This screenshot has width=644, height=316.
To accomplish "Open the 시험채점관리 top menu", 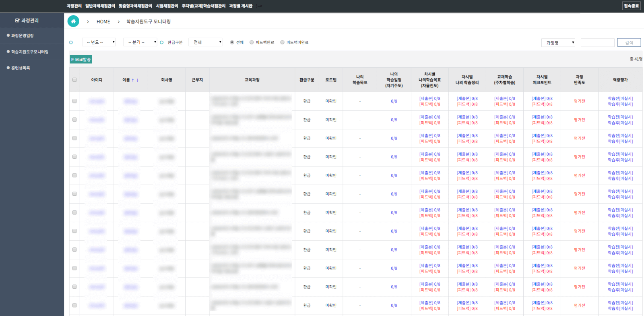I will coord(167,6).
